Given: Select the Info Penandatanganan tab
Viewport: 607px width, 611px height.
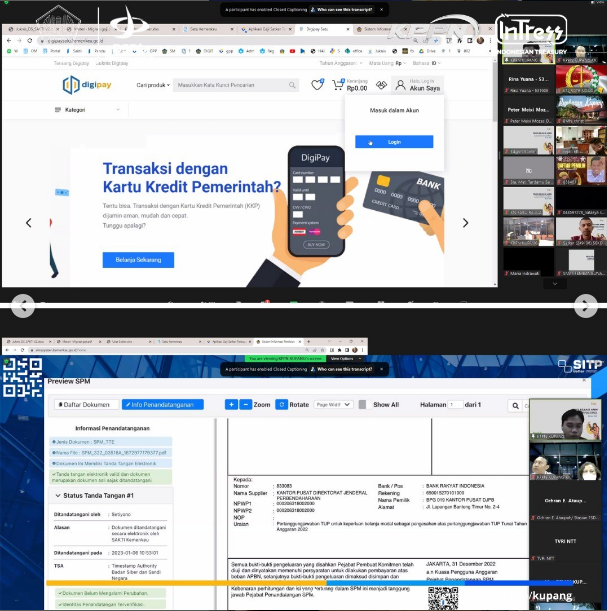Looking at the screenshot, I should 162,404.
